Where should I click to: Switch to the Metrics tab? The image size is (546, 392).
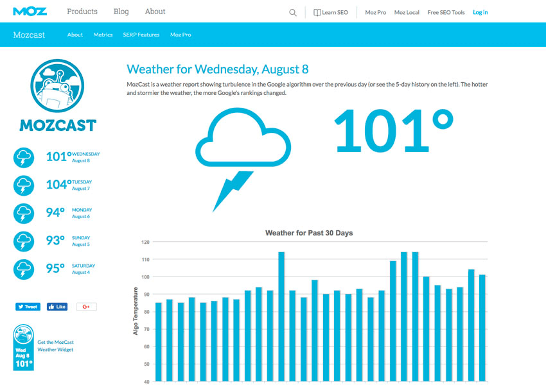(103, 35)
